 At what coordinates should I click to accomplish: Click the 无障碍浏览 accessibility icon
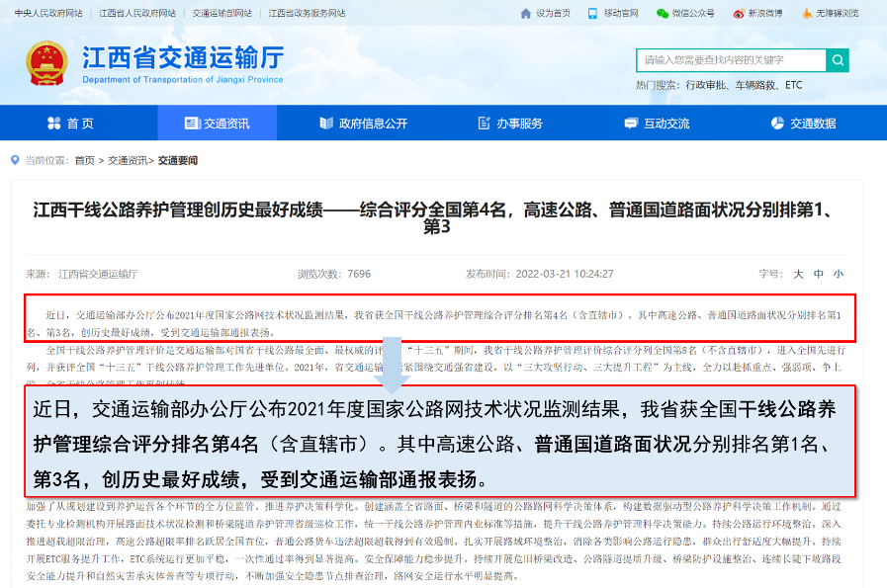pyautogui.click(x=807, y=13)
